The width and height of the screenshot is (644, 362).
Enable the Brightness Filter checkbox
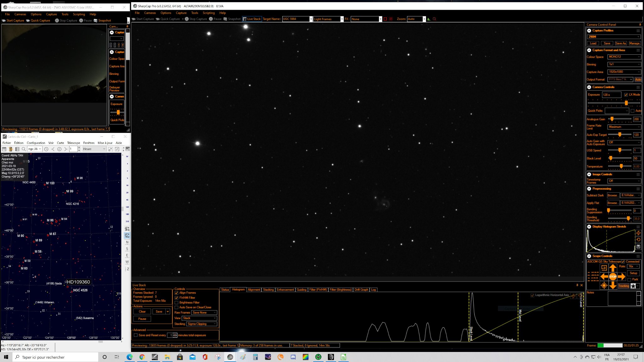[176, 303]
